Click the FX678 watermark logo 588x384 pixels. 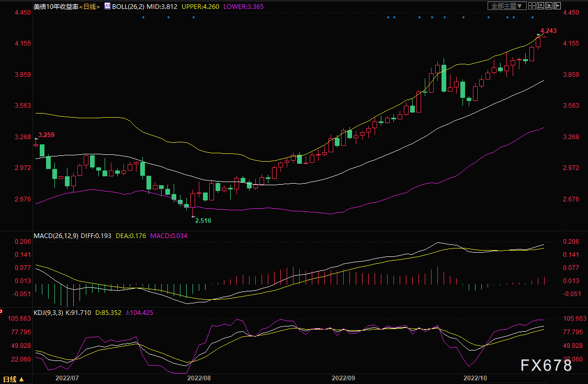[546, 365]
